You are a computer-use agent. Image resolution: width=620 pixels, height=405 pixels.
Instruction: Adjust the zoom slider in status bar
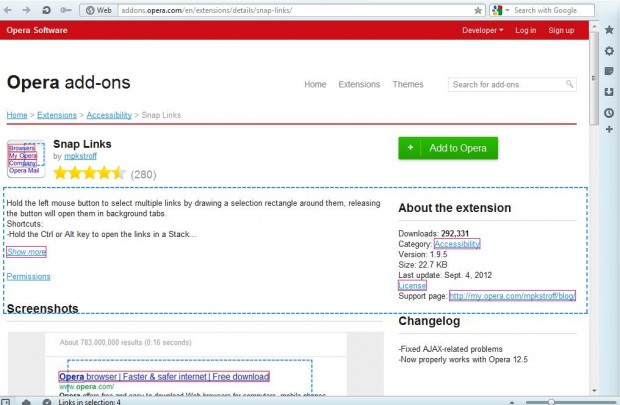[550, 402]
